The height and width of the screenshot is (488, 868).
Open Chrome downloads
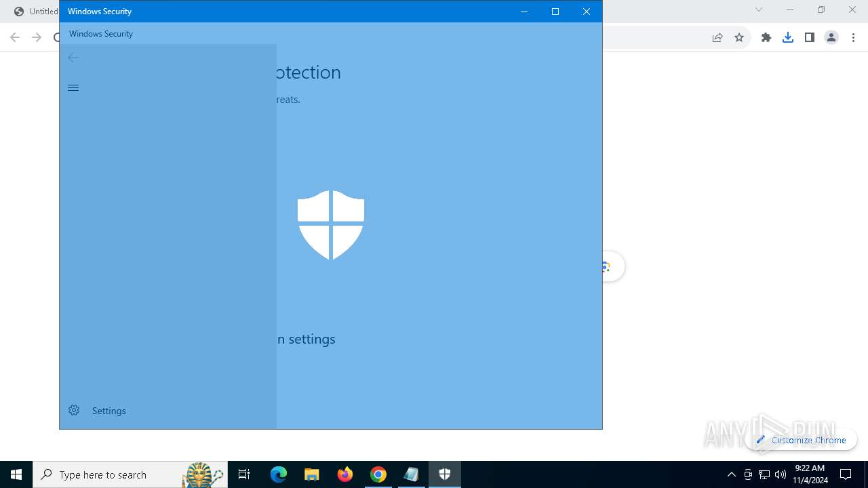tap(788, 38)
